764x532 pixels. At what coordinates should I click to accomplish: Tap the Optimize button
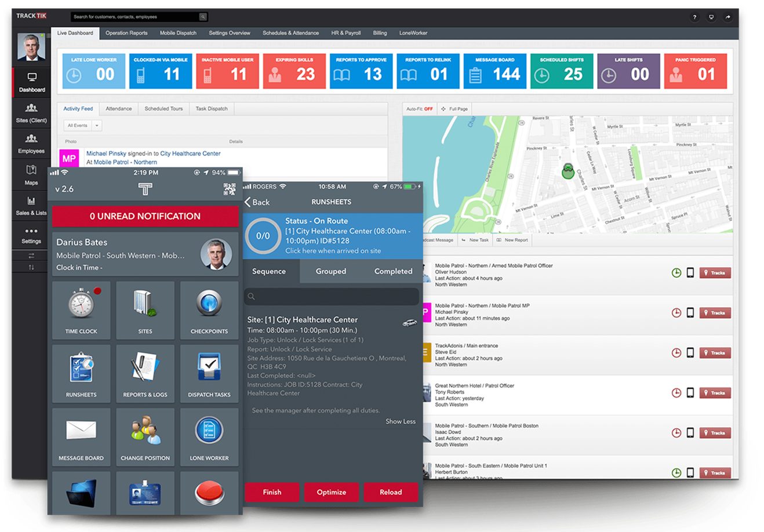click(x=331, y=492)
